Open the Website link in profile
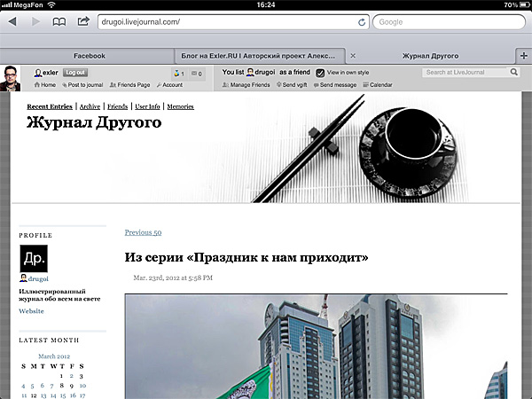Image resolution: width=532 pixels, height=399 pixels. [x=31, y=311]
